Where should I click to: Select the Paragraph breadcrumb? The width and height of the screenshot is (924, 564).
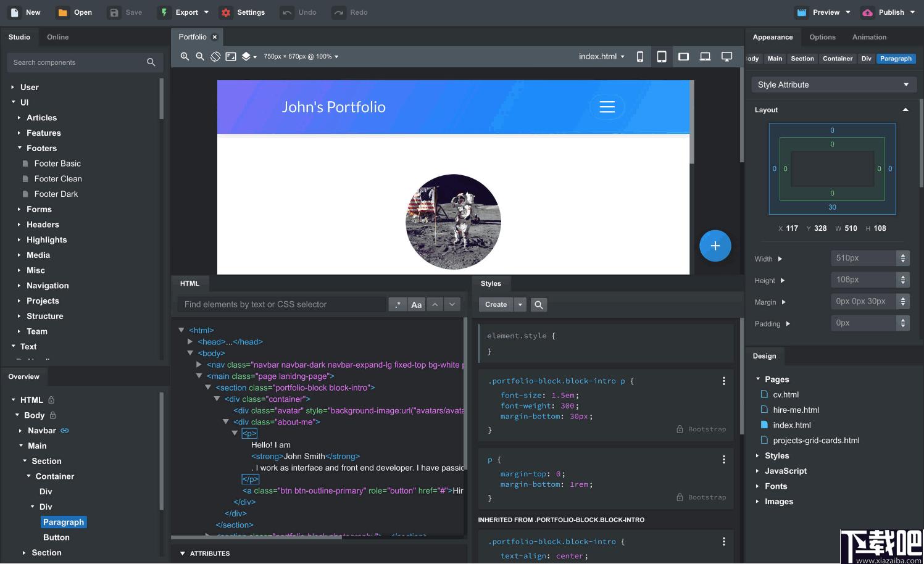coord(896,59)
